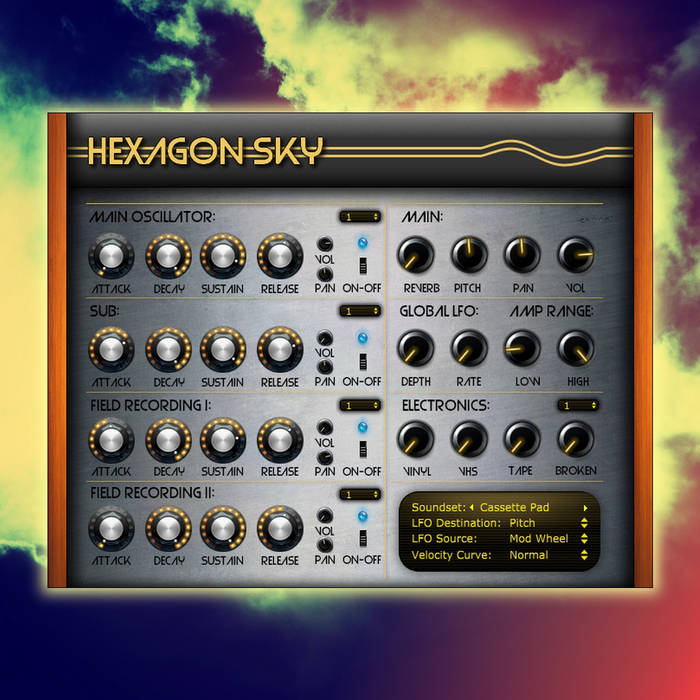Toggle the Main Oscillator On-Off switch

[x=363, y=265]
